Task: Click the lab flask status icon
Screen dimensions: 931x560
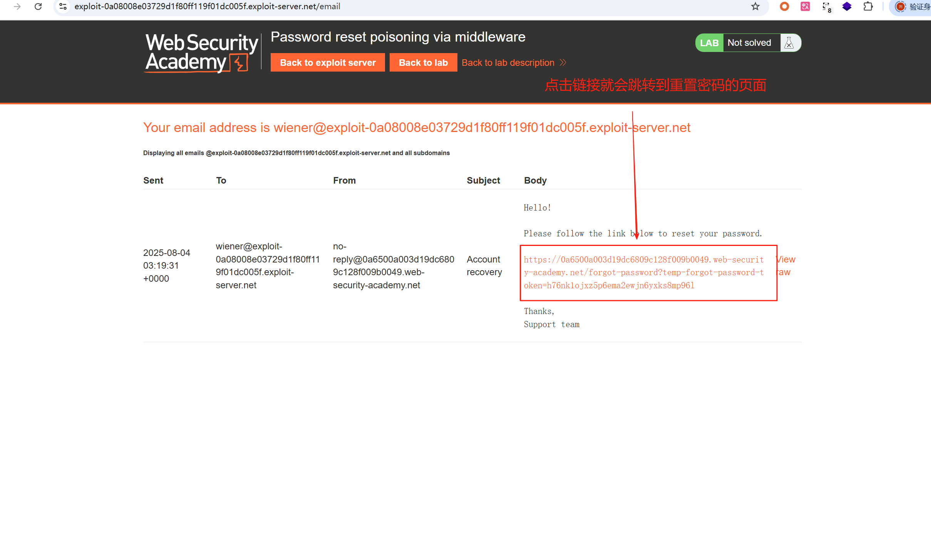Action: click(x=789, y=43)
